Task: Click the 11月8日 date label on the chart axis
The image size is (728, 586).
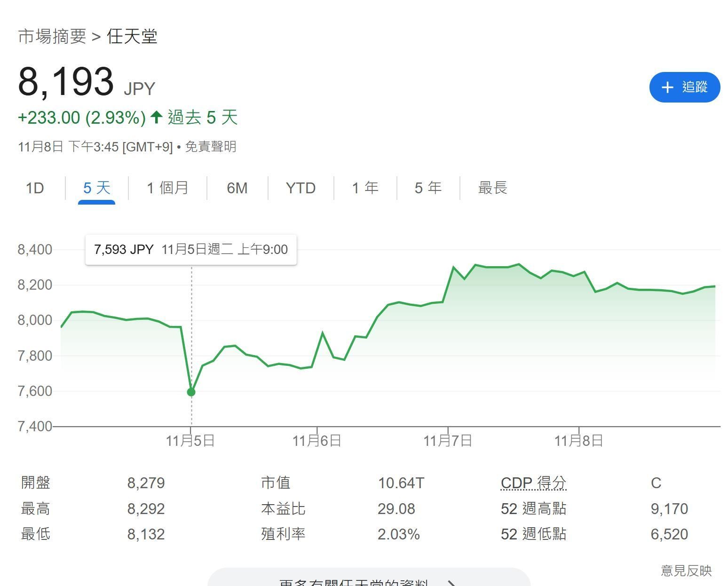Action: click(578, 441)
